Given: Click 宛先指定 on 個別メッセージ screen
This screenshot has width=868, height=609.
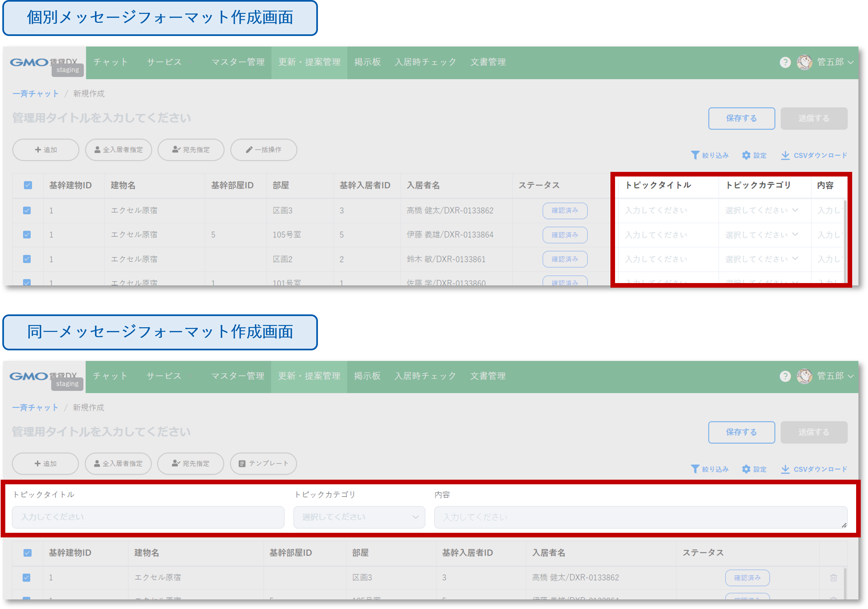Looking at the screenshot, I should [x=191, y=150].
